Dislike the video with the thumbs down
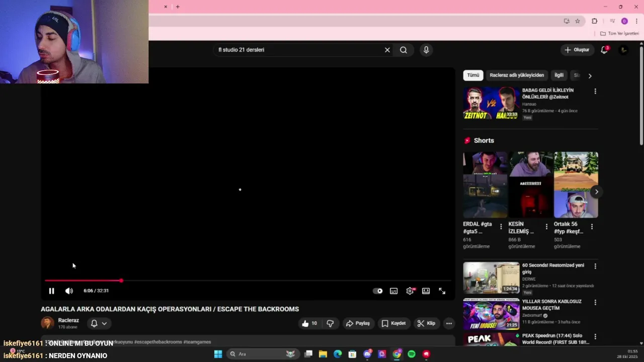Viewport: 644px width, 362px height. point(330,323)
